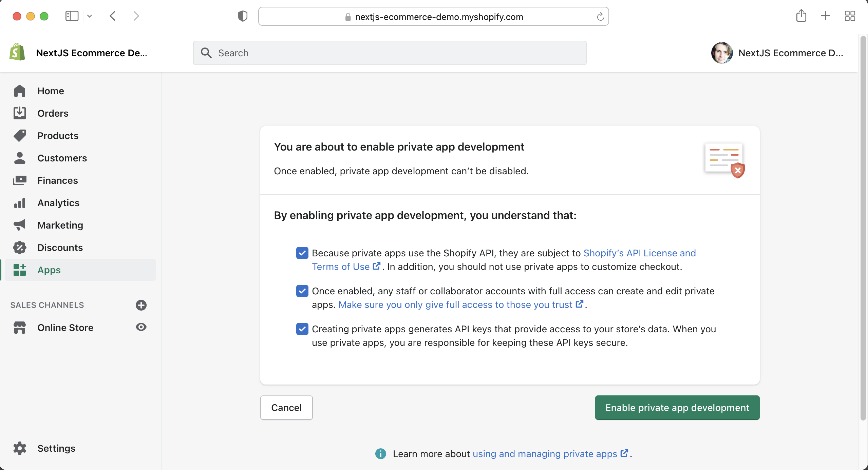
Task: Click the Online Store shop icon
Action: (x=20, y=328)
